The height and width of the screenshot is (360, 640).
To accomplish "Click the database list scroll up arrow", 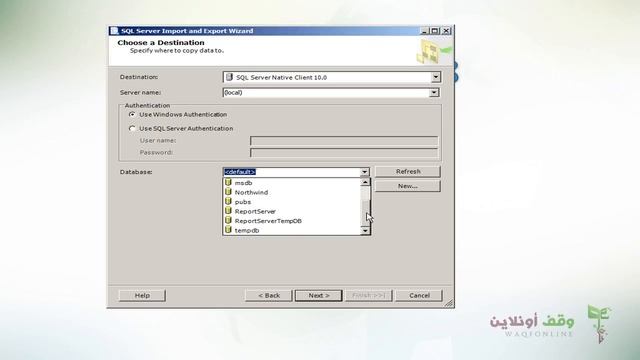I will tap(365, 182).
